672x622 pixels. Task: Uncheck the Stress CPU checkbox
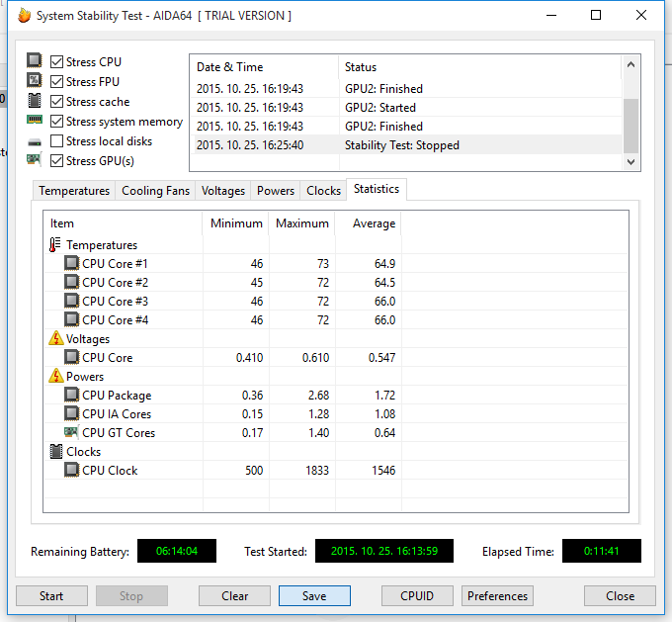click(56, 61)
